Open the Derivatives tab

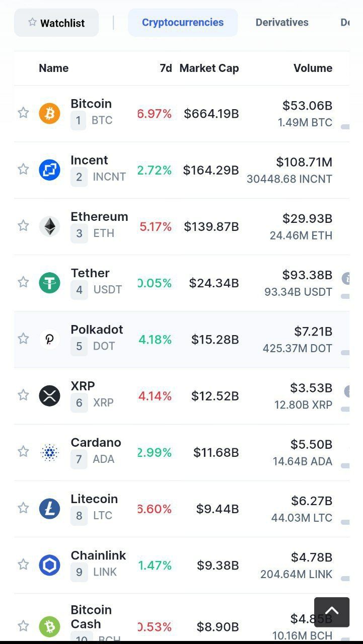[282, 23]
